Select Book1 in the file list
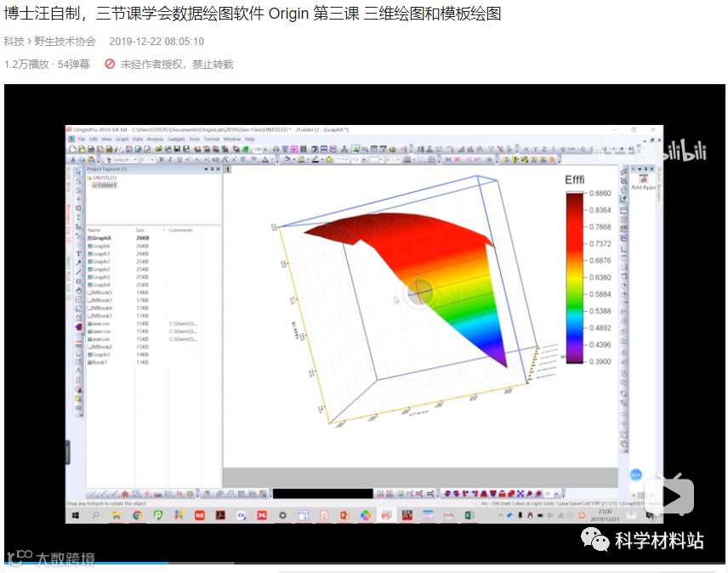This screenshot has height=573, width=728. point(97,362)
